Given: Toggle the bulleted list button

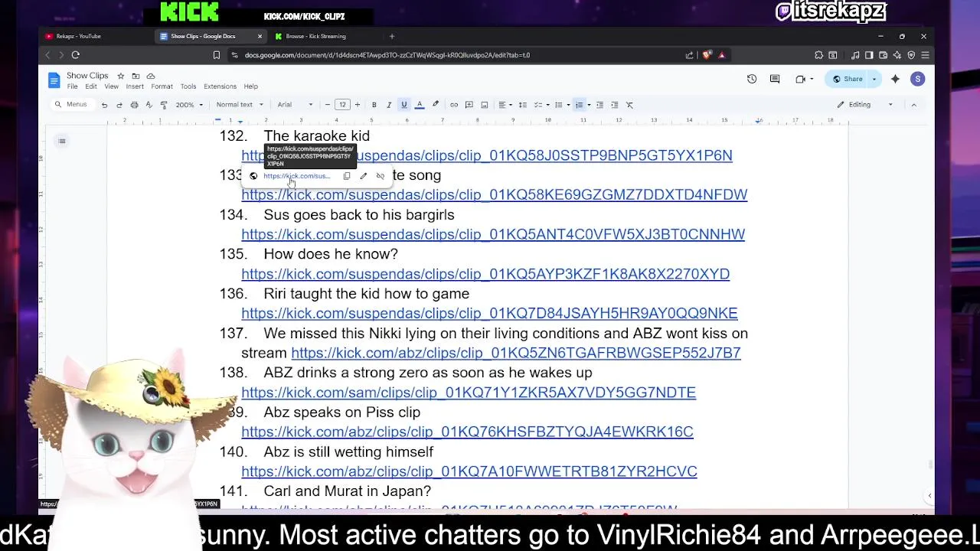Looking at the screenshot, I should [559, 105].
